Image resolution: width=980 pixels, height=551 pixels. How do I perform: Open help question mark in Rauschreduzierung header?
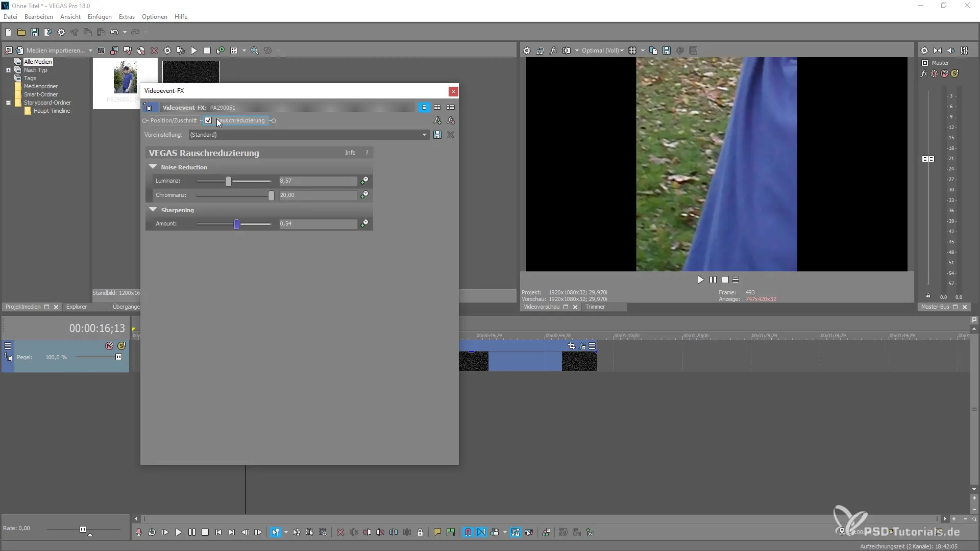tap(366, 153)
